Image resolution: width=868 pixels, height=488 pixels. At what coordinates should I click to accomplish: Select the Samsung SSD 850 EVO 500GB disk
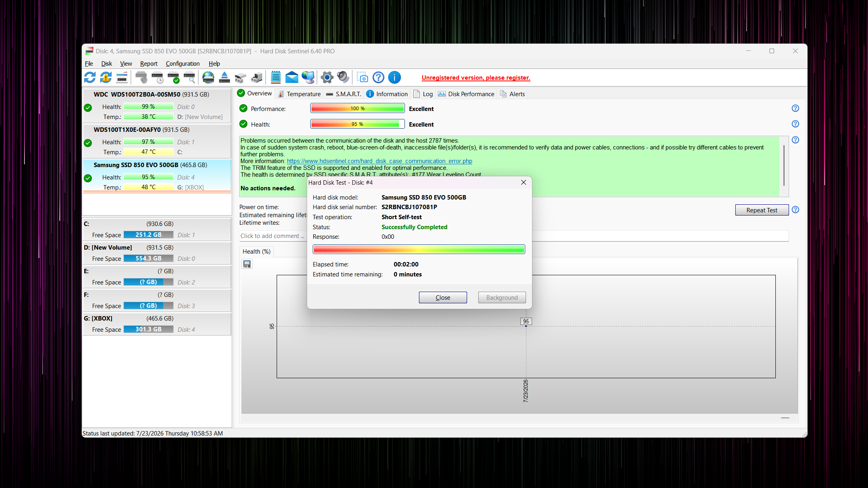157,176
